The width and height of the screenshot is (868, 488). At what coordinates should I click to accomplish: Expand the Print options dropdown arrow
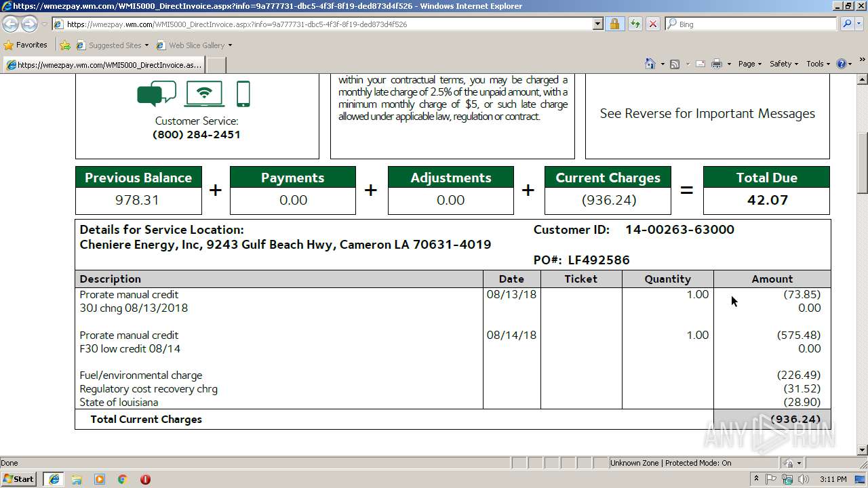(729, 64)
